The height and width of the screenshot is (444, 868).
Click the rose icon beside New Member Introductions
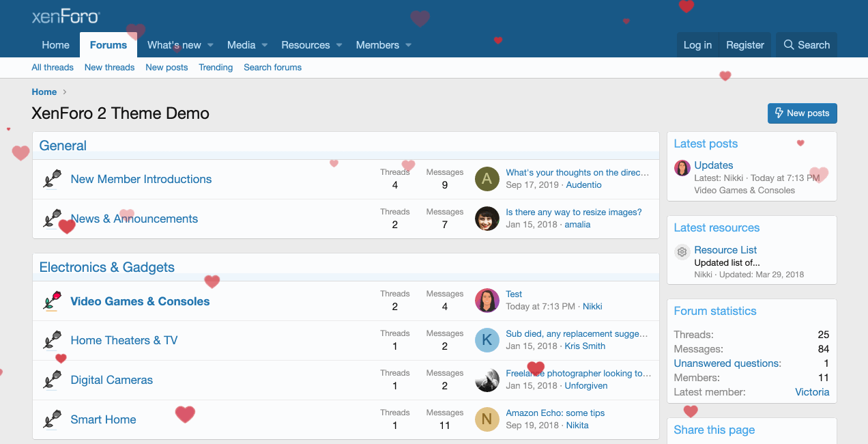[x=53, y=179]
